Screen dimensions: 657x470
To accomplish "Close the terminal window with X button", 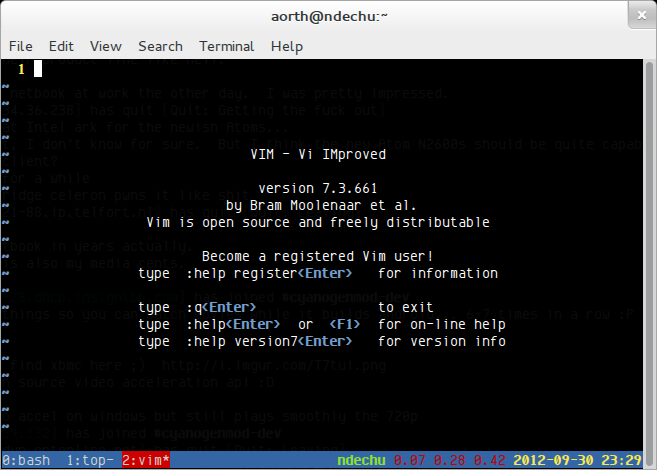I will 641,15.
